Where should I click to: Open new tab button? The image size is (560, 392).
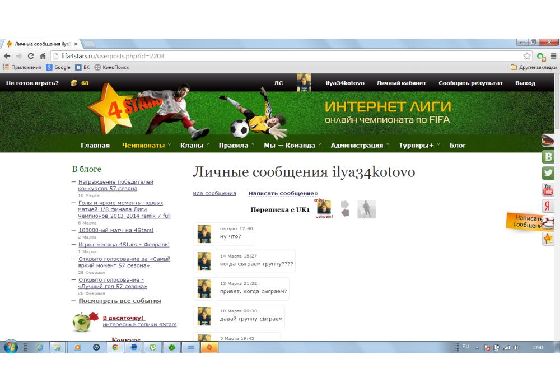coord(89,44)
